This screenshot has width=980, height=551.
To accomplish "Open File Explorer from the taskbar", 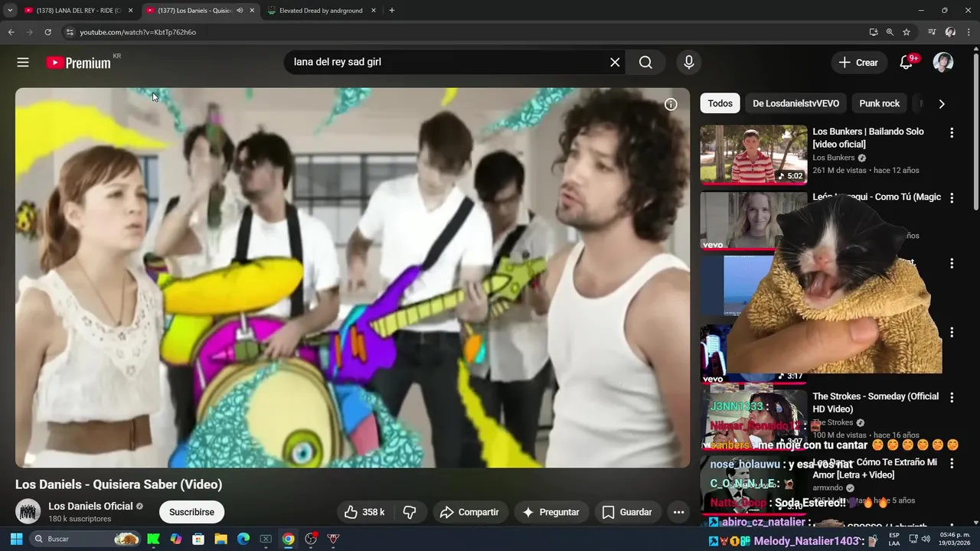I will click(220, 539).
